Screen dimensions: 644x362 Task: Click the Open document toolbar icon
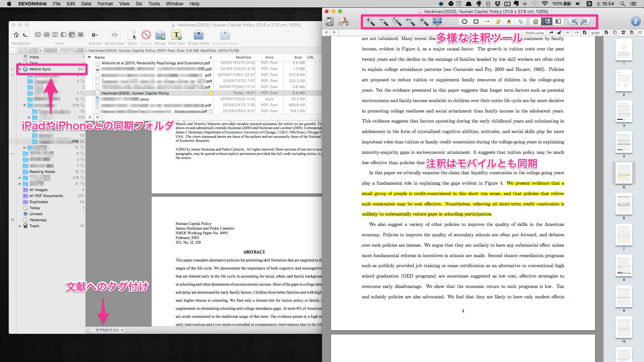pyautogui.click(x=132, y=35)
